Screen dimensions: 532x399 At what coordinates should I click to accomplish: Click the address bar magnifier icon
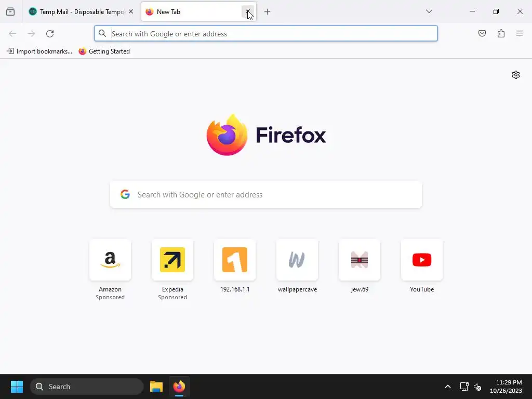102,34
